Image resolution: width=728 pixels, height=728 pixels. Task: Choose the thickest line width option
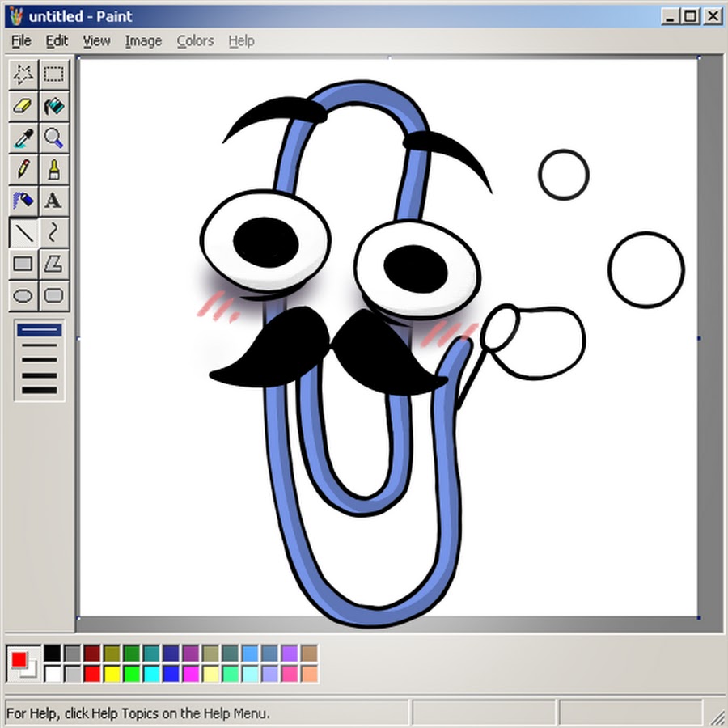click(39, 390)
